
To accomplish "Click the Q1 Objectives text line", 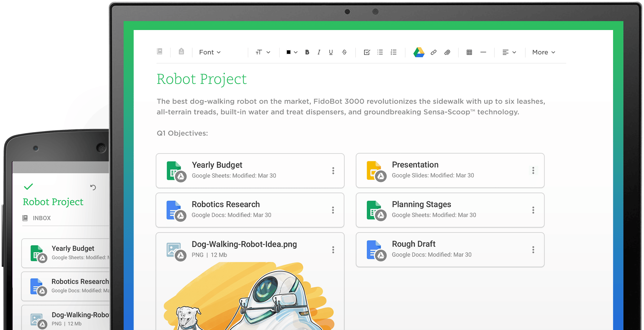I will point(182,133).
